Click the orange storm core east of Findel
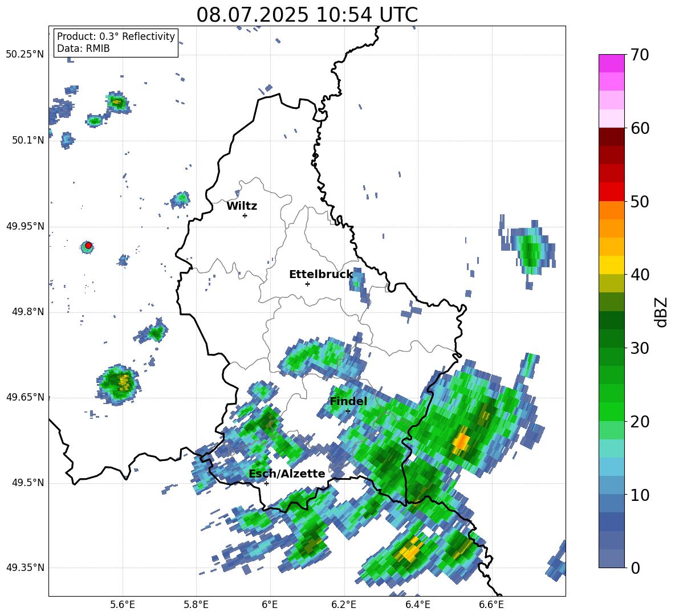The width and height of the screenshot is (675, 616). (461, 442)
